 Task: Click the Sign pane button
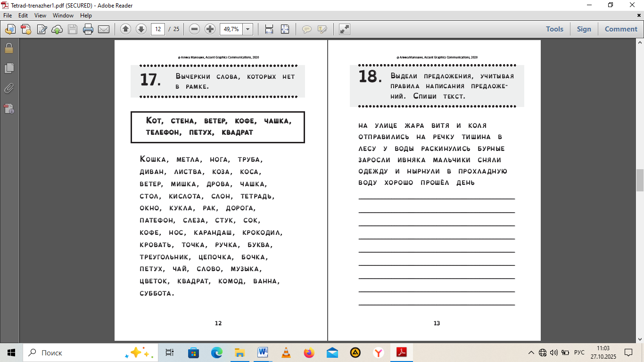(584, 29)
